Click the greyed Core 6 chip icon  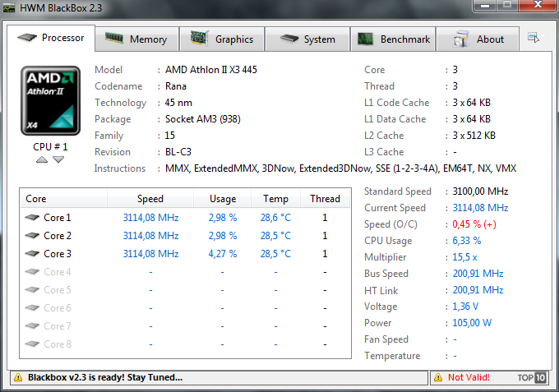click(x=32, y=308)
